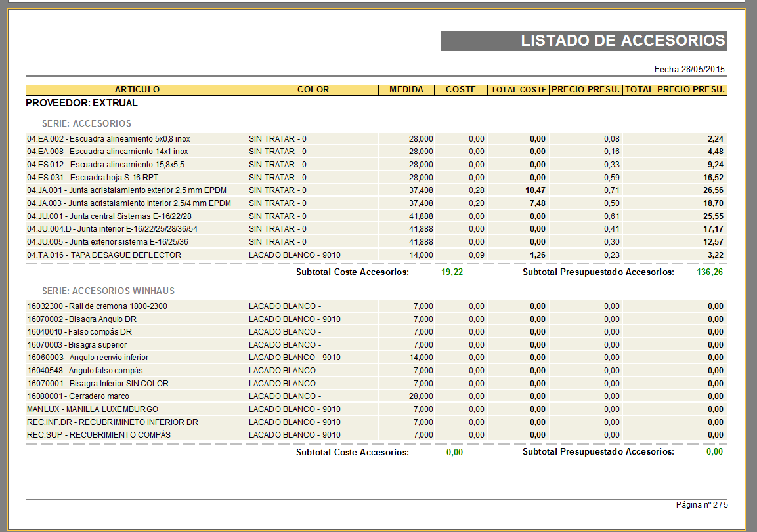The width and height of the screenshot is (757, 532).
Task: Click the 136,26 subtotal presupuestado value
Action: point(710,272)
